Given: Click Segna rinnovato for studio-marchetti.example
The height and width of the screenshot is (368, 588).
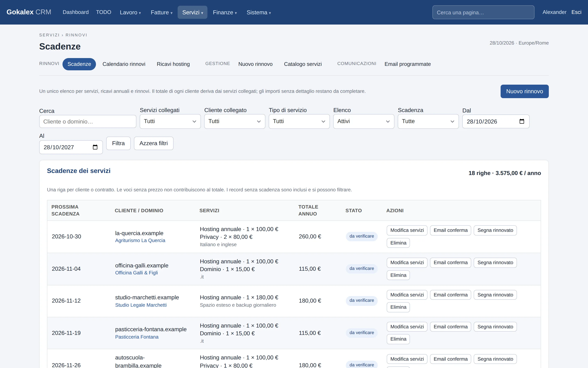Looking at the screenshot, I should (495, 295).
